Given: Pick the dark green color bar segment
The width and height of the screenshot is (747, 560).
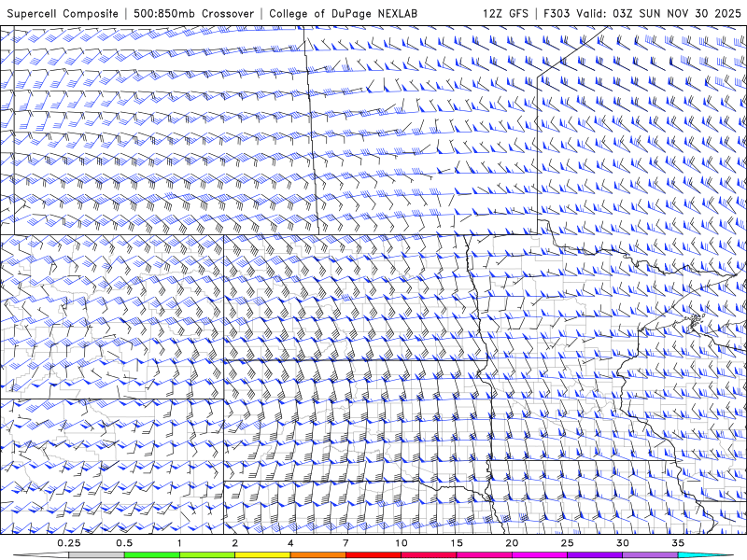Looking at the screenshot, I should click(x=152, y=555).
